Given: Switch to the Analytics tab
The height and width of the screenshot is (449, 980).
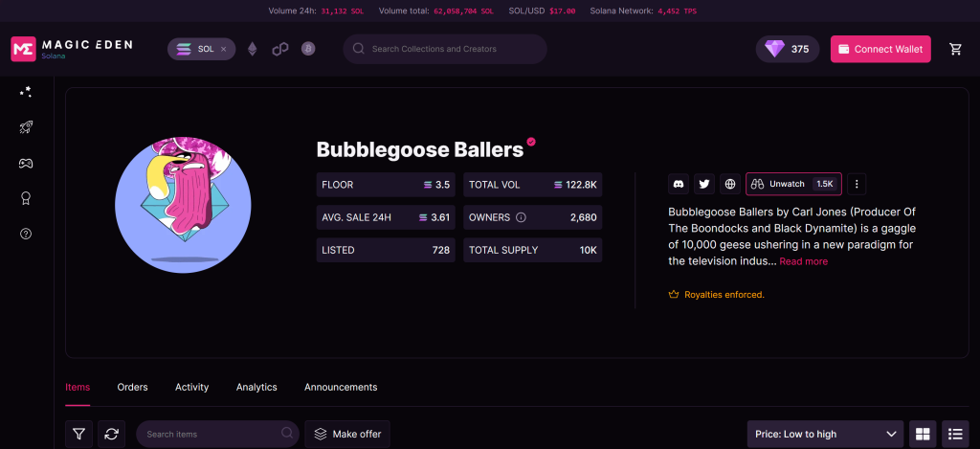Looking at the screenshot, I should (x=256, y=387).
